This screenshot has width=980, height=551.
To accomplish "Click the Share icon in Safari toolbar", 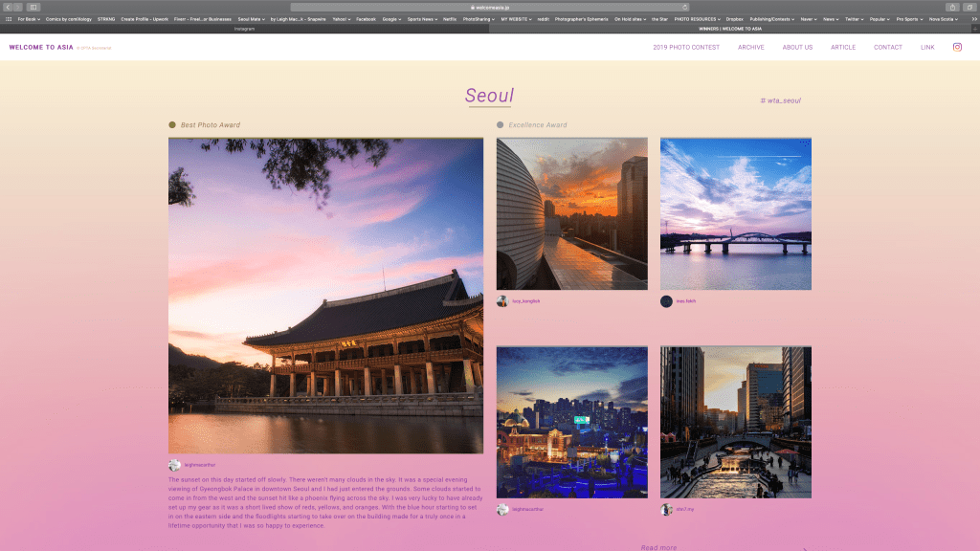I will click(x=952, y=7).
